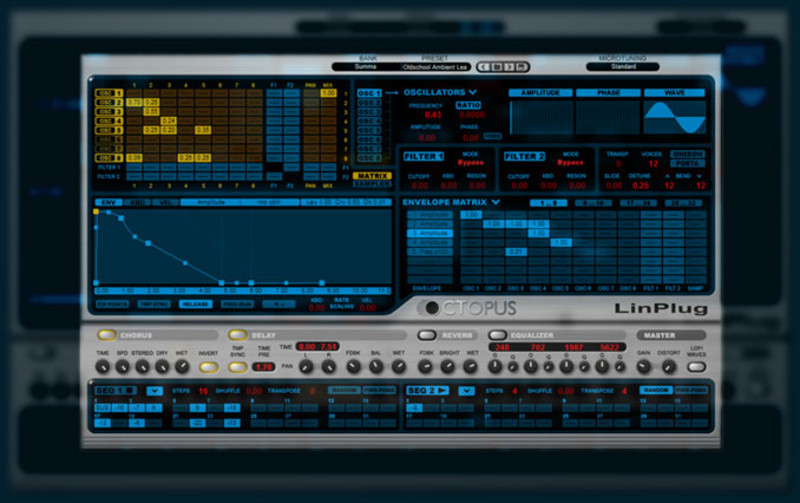
Task: Enable the LoFi Waves switch
Action: click(x=696, y=367)
